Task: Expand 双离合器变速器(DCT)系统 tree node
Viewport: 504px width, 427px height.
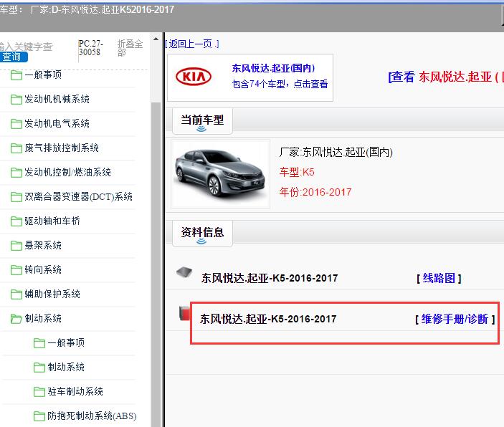Action: point(78,196)
